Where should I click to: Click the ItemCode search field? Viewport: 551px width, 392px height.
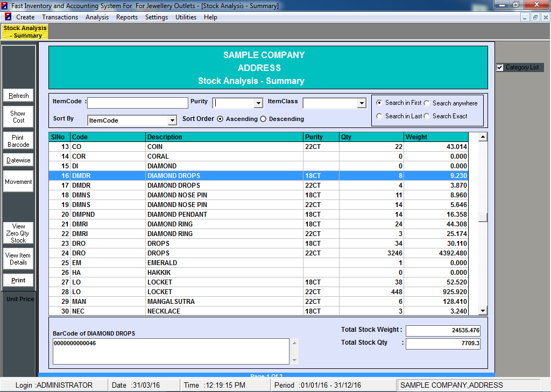coord(138,103)
